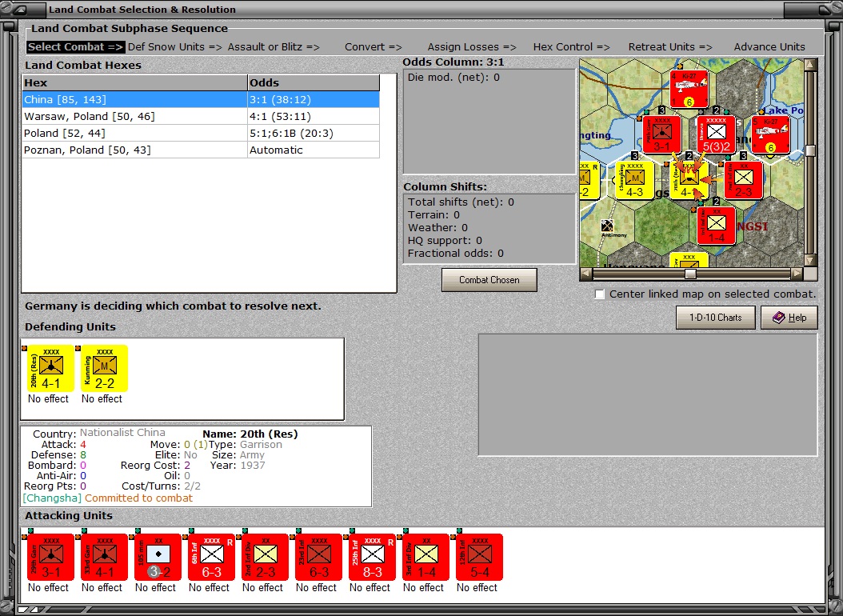Viewport: 843px width, 616px height.
Task: Click the map vertical scrollbar up arrow
Action: [811, 65]
